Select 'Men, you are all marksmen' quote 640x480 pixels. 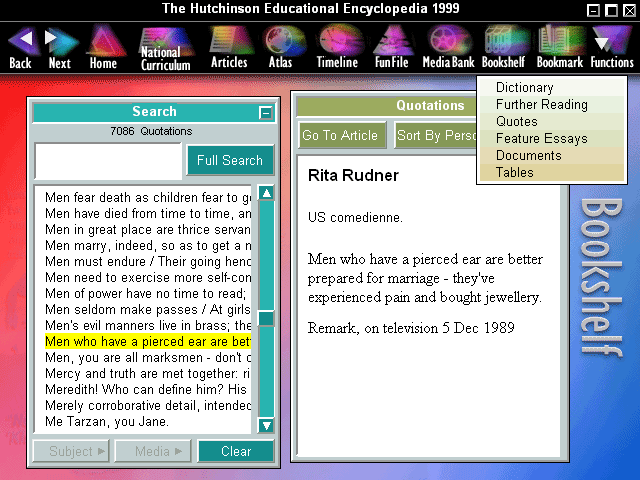tap(148, 358)
